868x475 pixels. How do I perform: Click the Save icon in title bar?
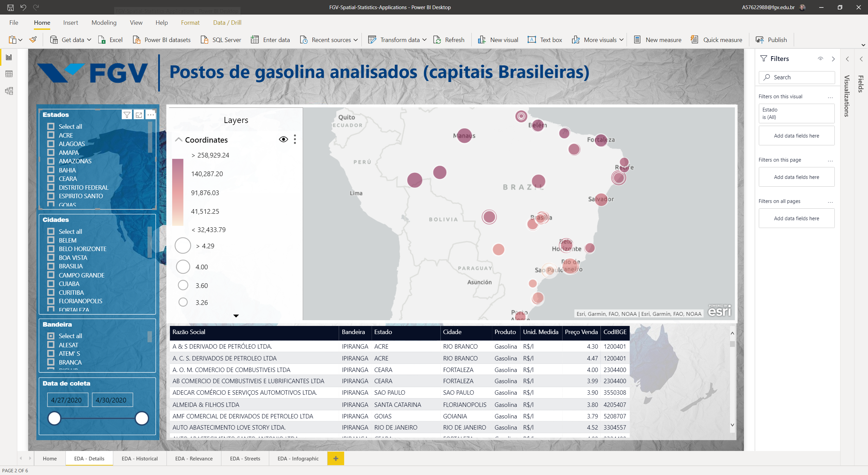11,7
